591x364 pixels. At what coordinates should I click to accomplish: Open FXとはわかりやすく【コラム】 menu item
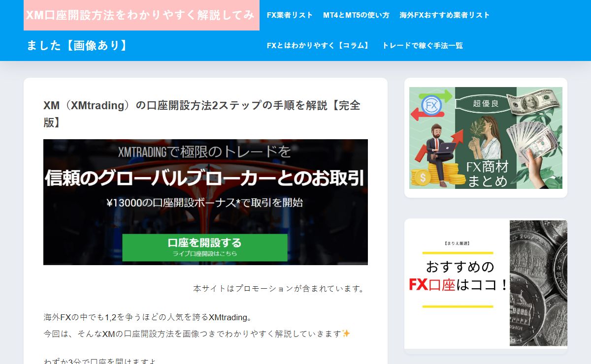click(x=319, y=46)
